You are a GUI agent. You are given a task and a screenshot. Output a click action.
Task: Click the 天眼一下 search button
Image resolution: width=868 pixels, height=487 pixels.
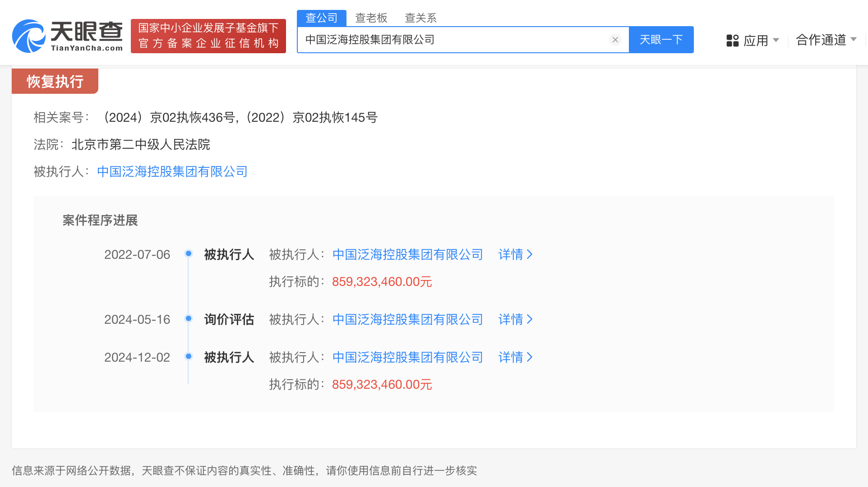[x=661, y=40]
